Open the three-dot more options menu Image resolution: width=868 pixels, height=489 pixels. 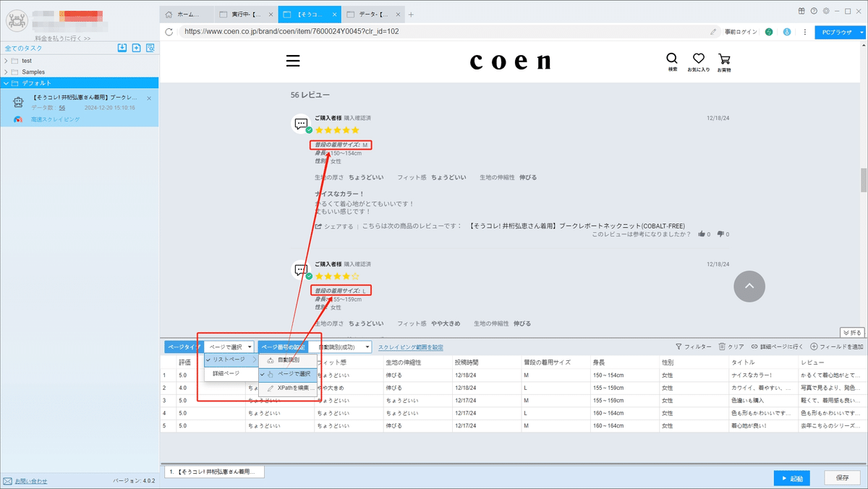click(804, 32)
